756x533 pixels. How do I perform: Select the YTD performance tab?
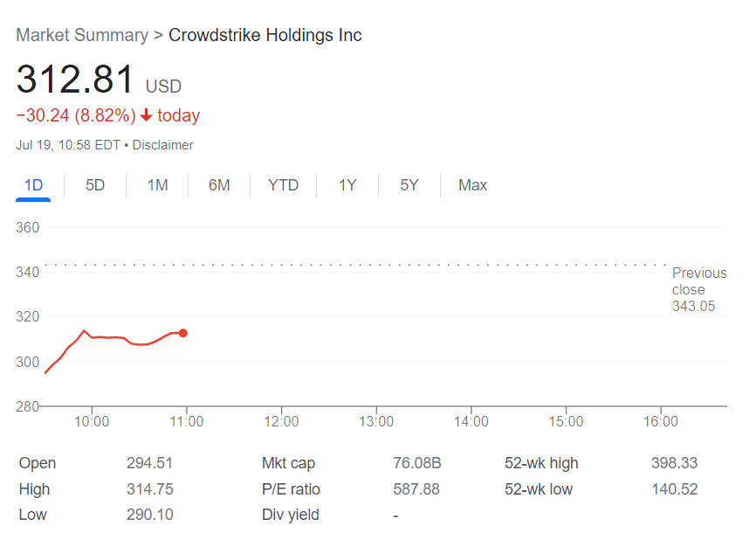pos(283,185)
